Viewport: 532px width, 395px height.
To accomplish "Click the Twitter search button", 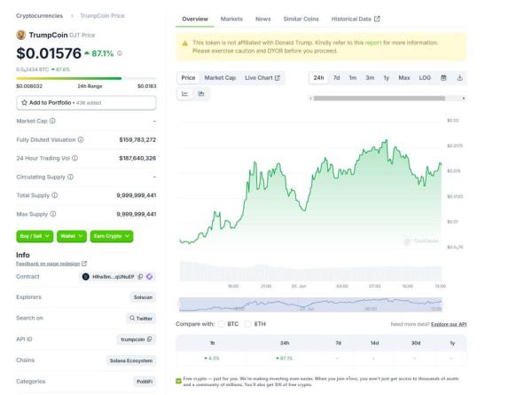I will click(x=141, y=319).
